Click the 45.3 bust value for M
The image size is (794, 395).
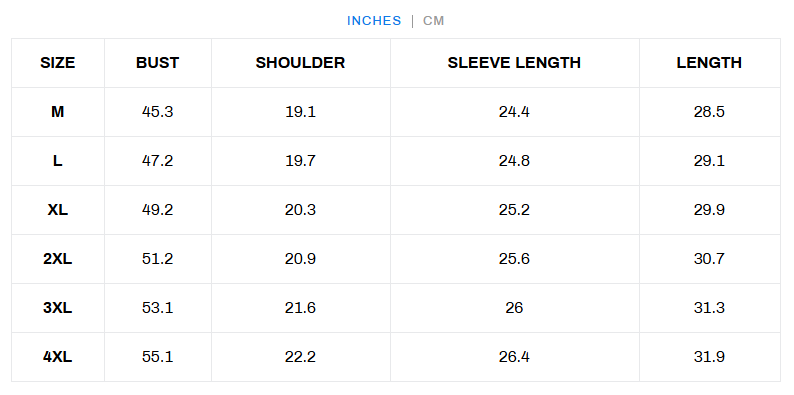(x=157, y=112)
